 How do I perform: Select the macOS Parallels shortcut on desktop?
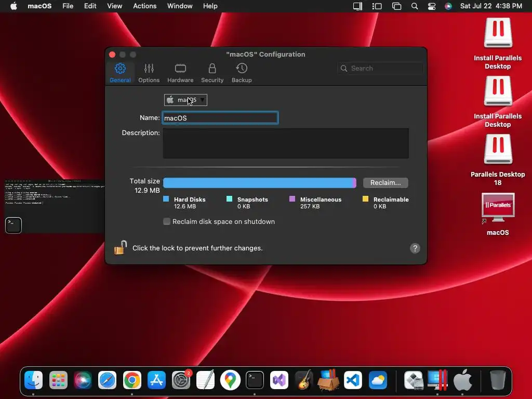[498, 208]
